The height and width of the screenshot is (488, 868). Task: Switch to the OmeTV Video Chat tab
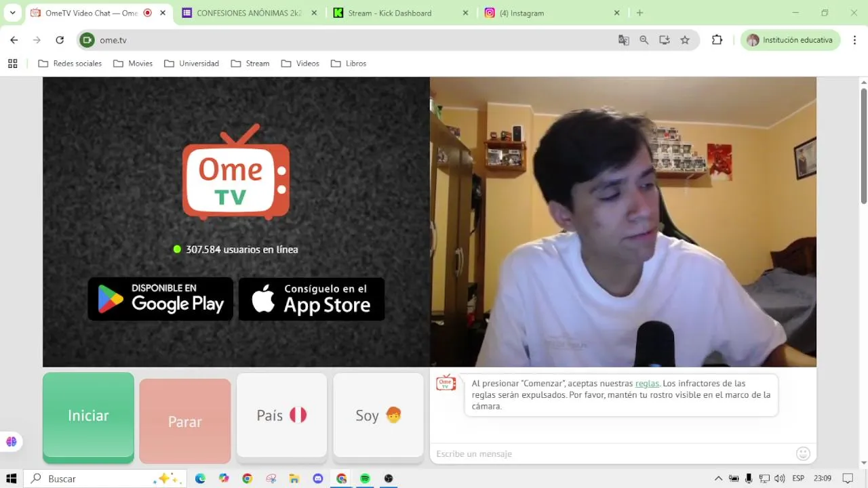pos(92,13)
